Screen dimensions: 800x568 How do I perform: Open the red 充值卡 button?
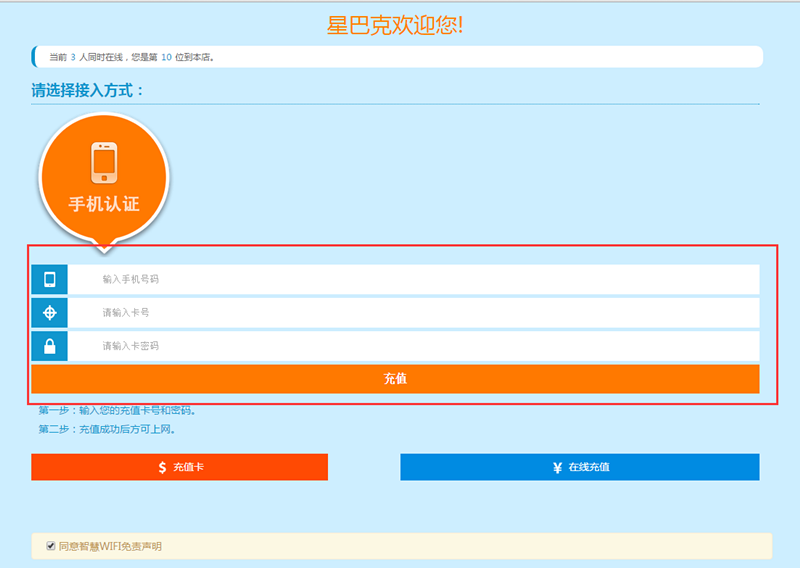180,467
